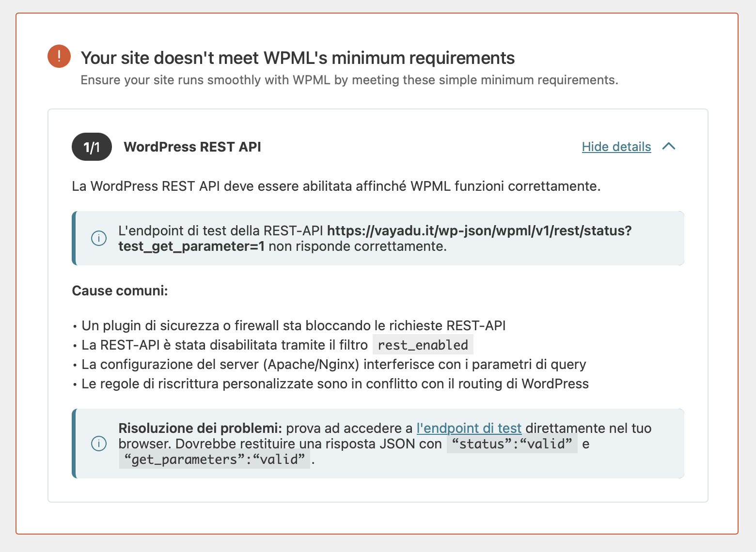Collapse details using the chevron up arrow
The image size is (756, 552).
[x=669, y=146]
